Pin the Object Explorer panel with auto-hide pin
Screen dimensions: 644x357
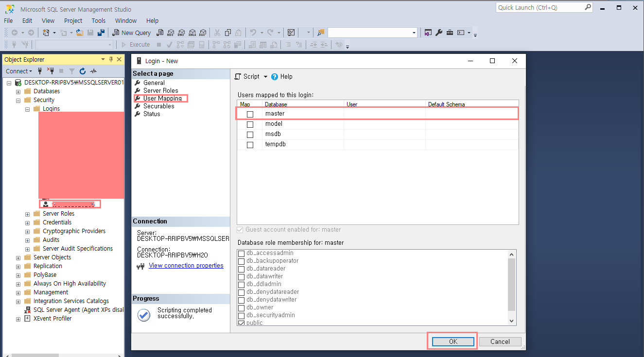pyautogui.click(x=111, y=59)
